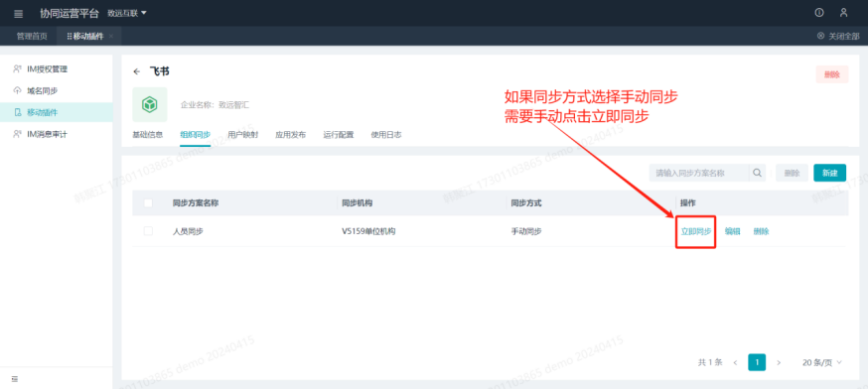Close the 移动插件 tab

point(110,36)
